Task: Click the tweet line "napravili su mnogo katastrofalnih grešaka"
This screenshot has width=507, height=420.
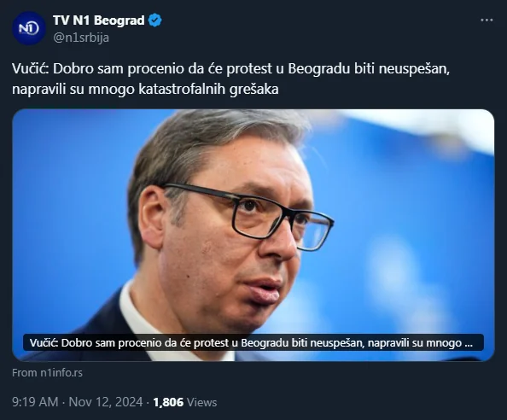Action: coord(145,89)
